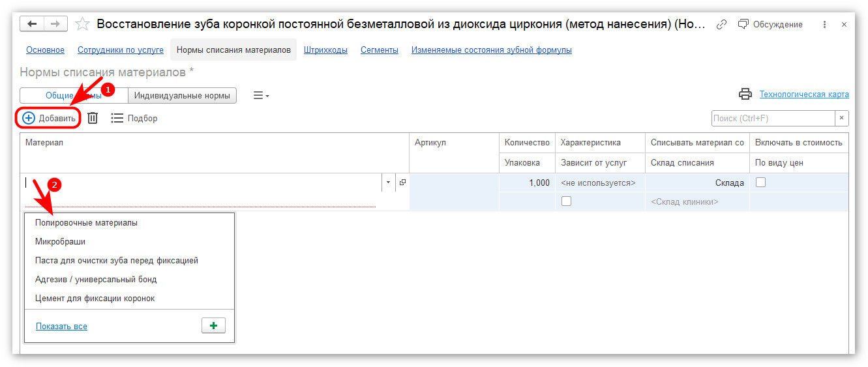Delete row with trash can icon
Screen dimensions: 868x367
pyautogui.click(x=93, y=118)
